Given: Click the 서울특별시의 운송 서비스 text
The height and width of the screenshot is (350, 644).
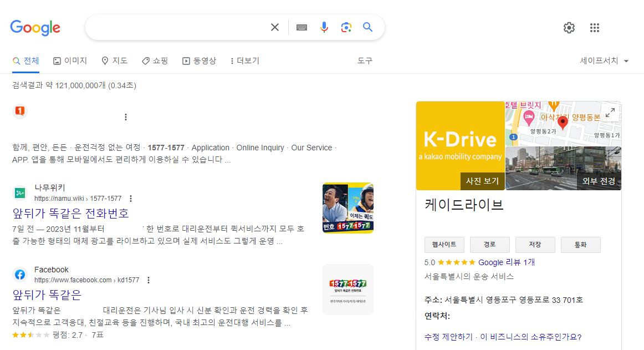Looking at the screenshot, I should 469,276.
